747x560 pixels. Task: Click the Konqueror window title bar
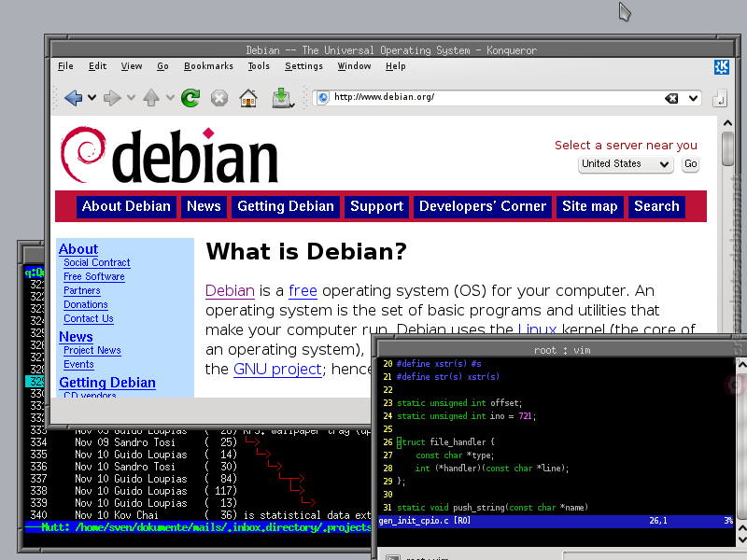[x=391, y=50]
